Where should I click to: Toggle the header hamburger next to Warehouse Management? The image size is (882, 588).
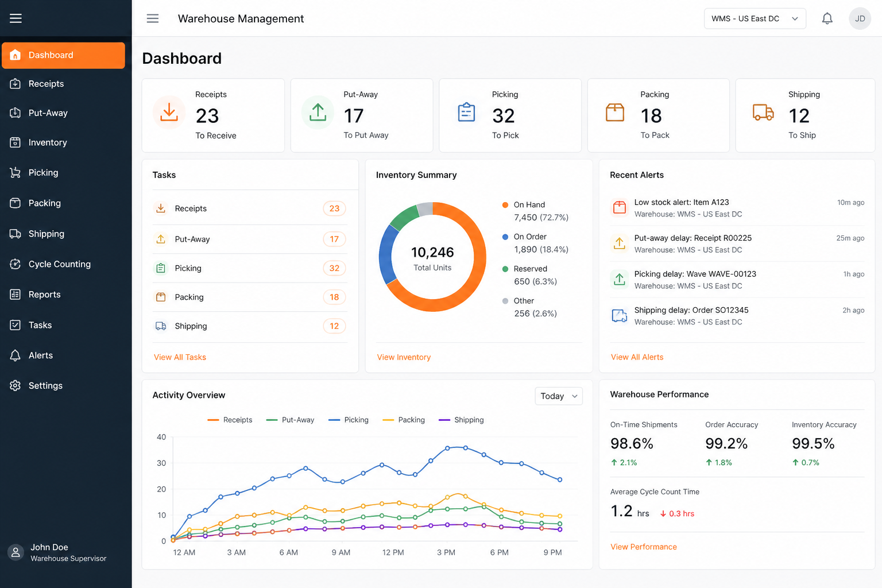pos(153,18)
